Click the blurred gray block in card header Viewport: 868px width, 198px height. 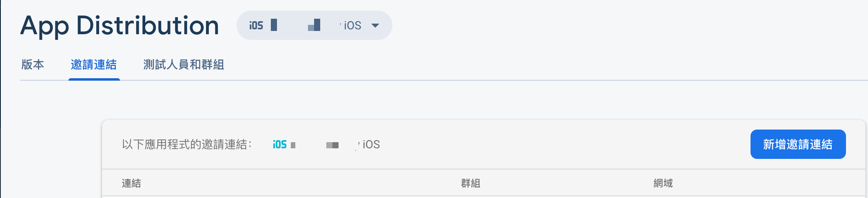(332, 145)
